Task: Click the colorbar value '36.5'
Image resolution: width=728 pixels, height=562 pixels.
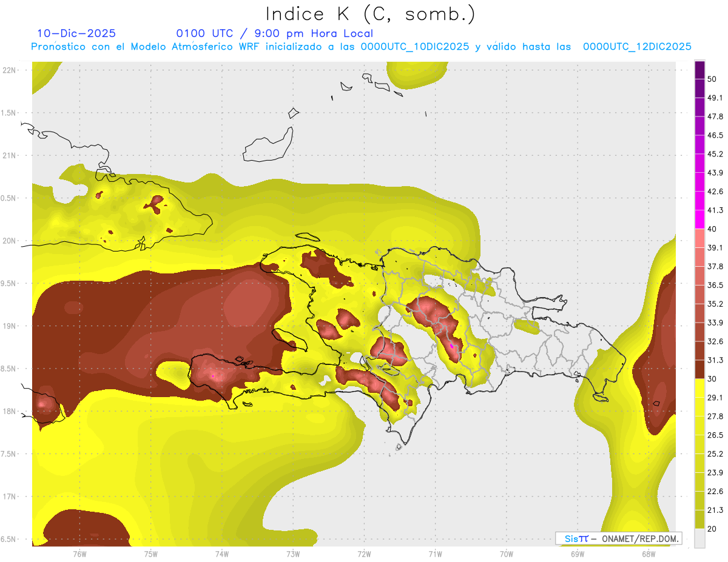Action: point(715,285)
